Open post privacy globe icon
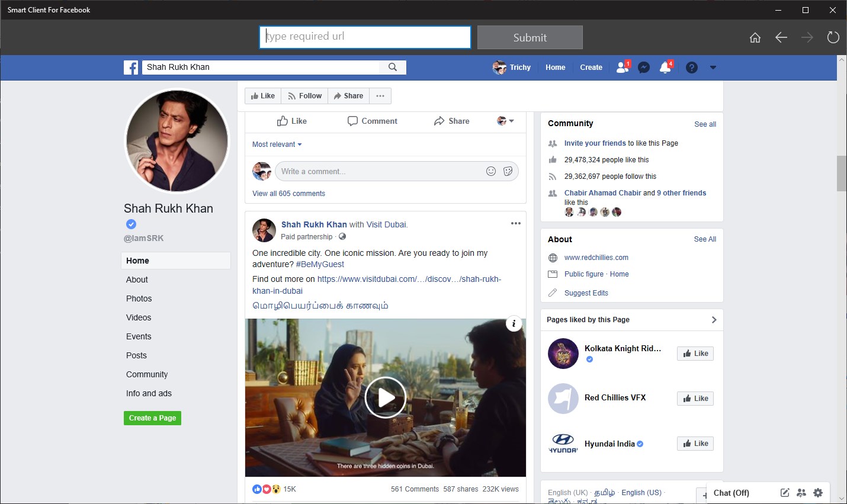The width and height of the screenshot is (847, 504). pyautogui.click(x=342, y=236)
